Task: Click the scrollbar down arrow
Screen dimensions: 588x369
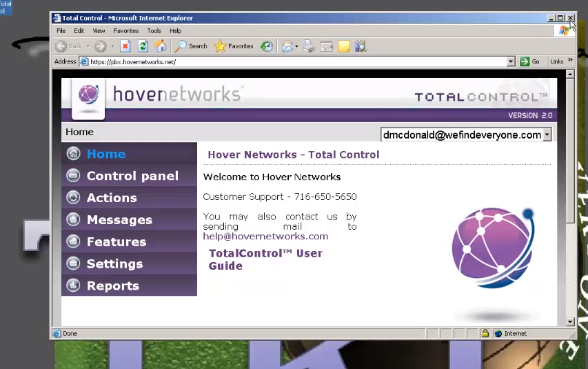Action: tap(570, 321)
